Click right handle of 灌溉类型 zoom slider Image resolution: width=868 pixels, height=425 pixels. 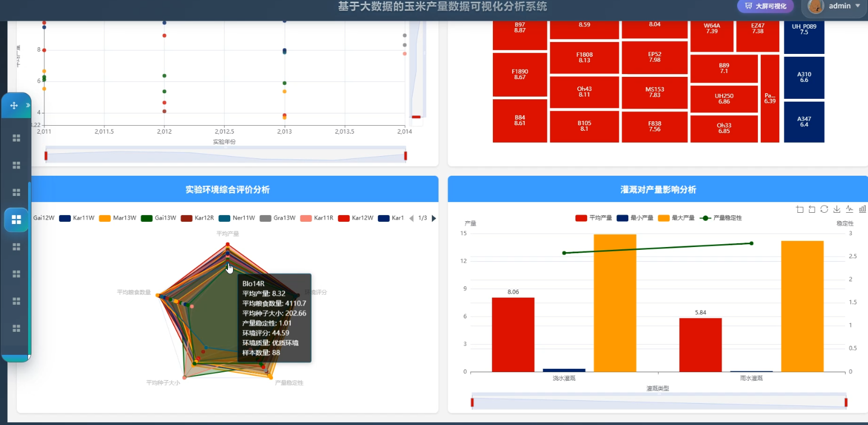[846, 402]
